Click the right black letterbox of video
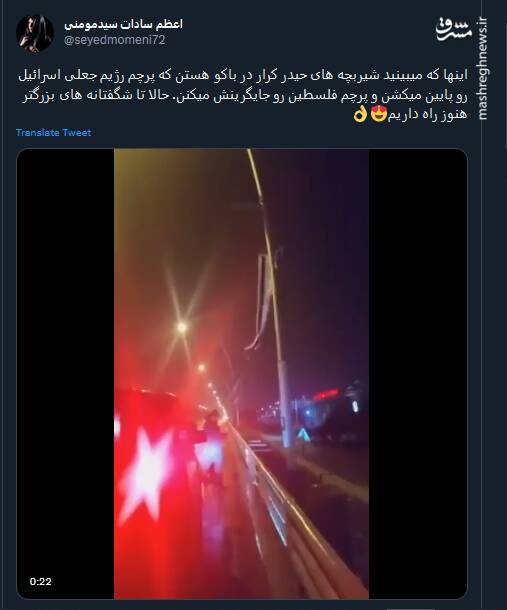The image size is (507, 610). (418, 373)
